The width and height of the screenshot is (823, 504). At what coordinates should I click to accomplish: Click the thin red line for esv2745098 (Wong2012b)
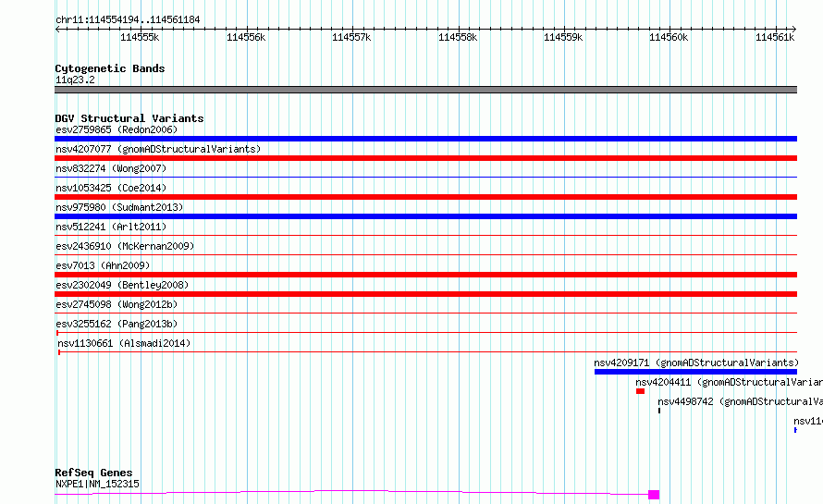point(425,313)
